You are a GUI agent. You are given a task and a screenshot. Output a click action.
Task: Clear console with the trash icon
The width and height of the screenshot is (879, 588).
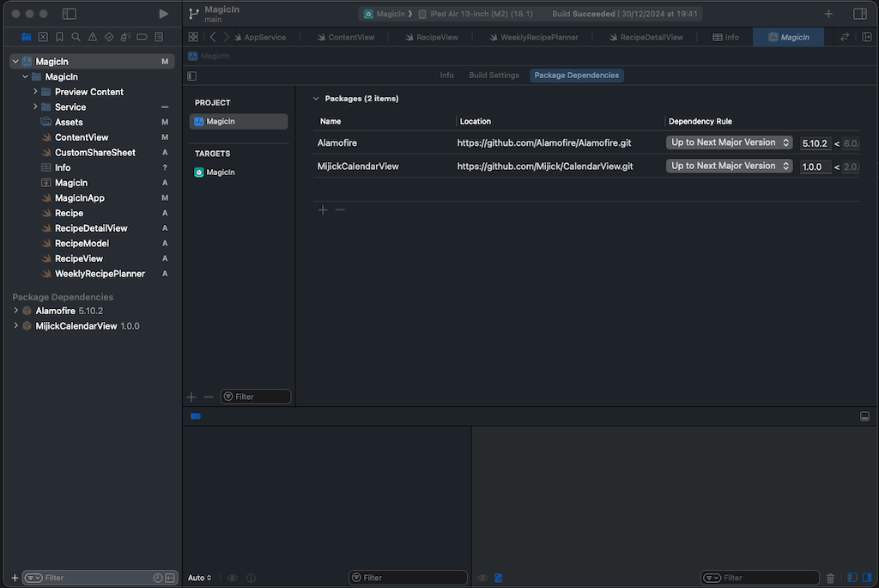pyautogui.click(x=830, y=578)
